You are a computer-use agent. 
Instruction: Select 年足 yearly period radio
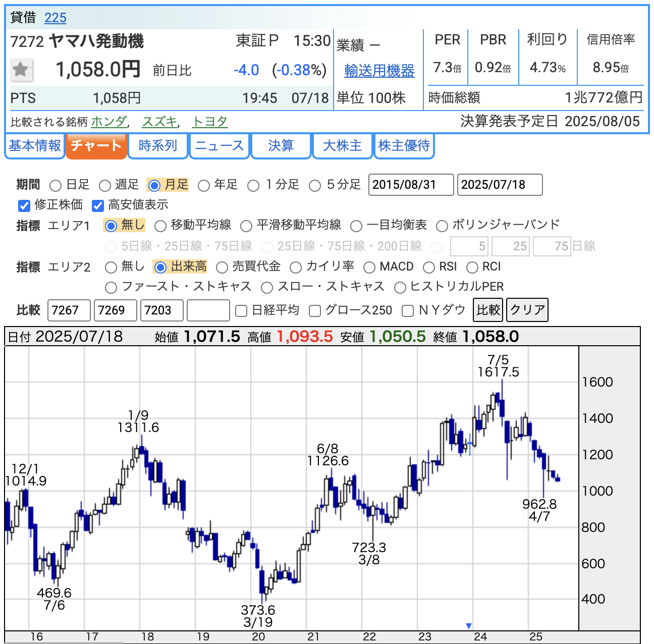point(204,186)
